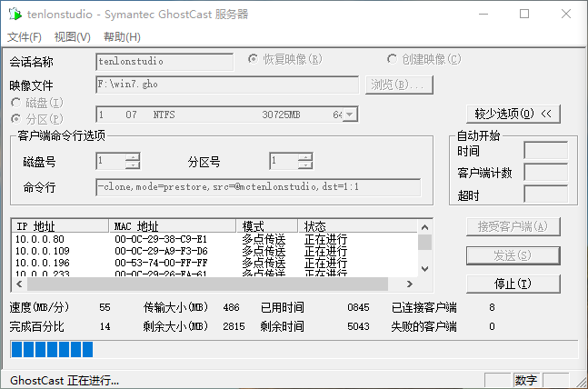
Task: Click the 速度(MB/分) value 55
Action: tap(105, 307)
